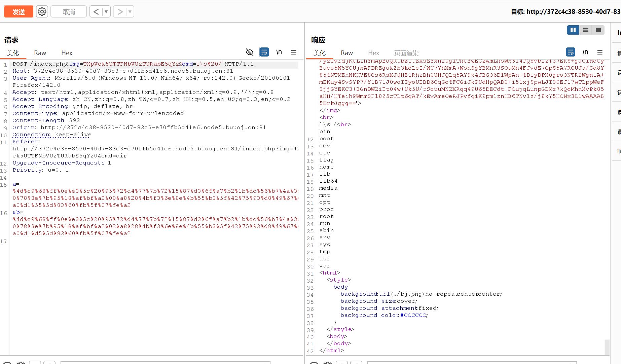Toggle word wrap icon in request panel
Viewport: 621px width, 364px height.
pyautogui.click(x=264, y=52)
